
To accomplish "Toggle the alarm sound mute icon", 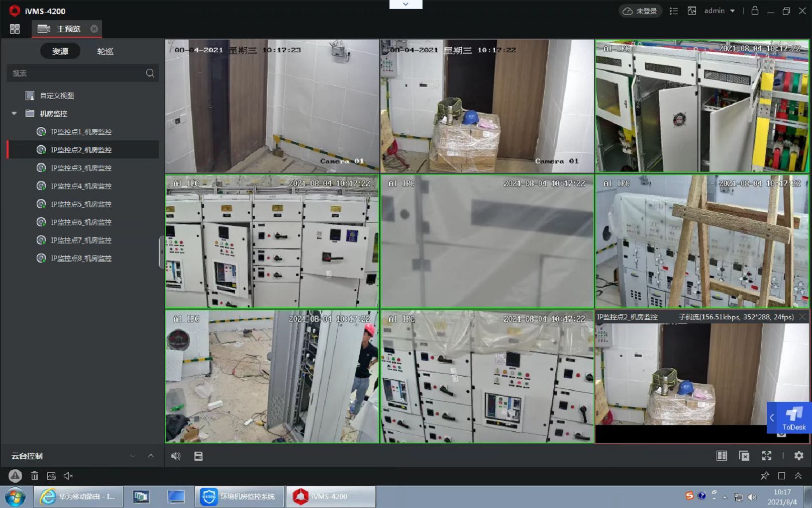I will click(x=68, y=476).
